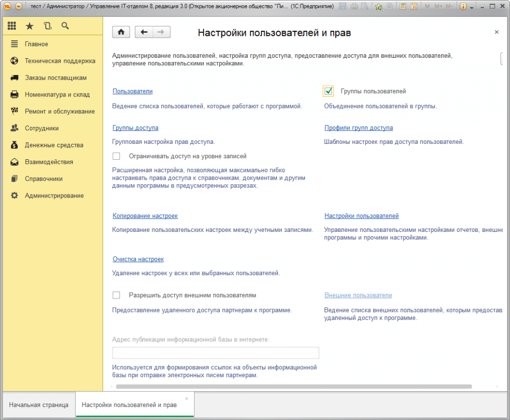Image resolution: width=510 pixels, height=420 pixels.
Task: Close the settings form with X
Action: pyautogui.click(x=497, y=32)
